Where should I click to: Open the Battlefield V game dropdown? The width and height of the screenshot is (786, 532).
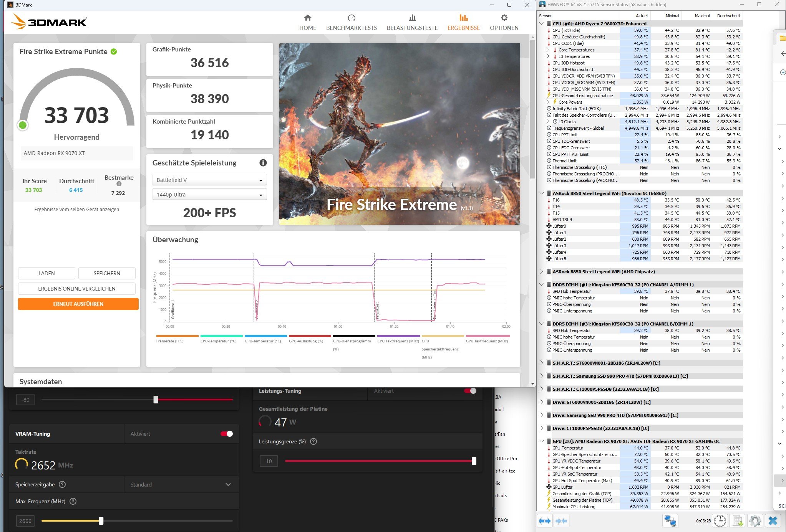(210, 180)
